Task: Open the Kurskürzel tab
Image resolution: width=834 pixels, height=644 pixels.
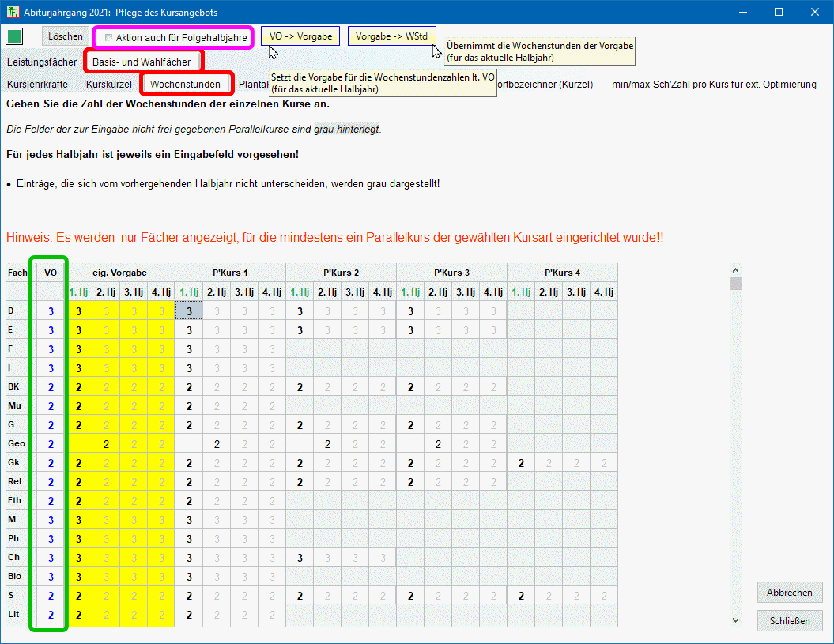Action: (x=109, y=84)
